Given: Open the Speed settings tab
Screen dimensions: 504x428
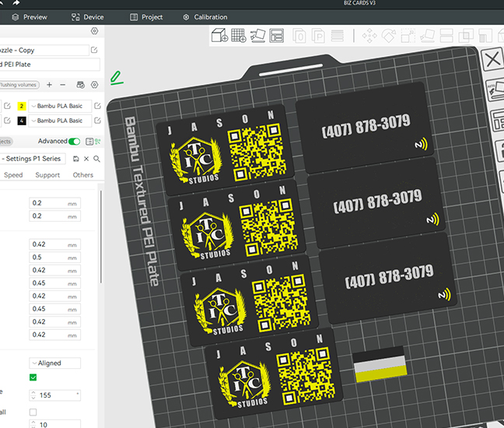Looking at the screenshot, I should tap(13, 175).
